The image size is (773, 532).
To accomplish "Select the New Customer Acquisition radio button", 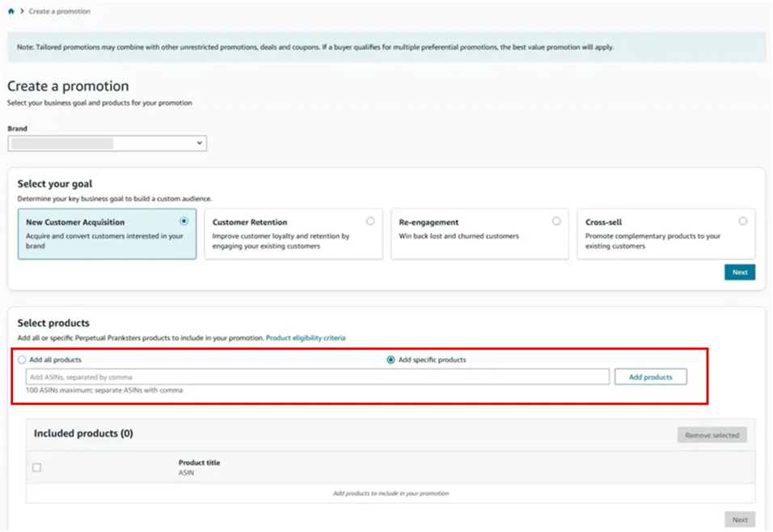I will pyautogui.click(x=184, y=221).
